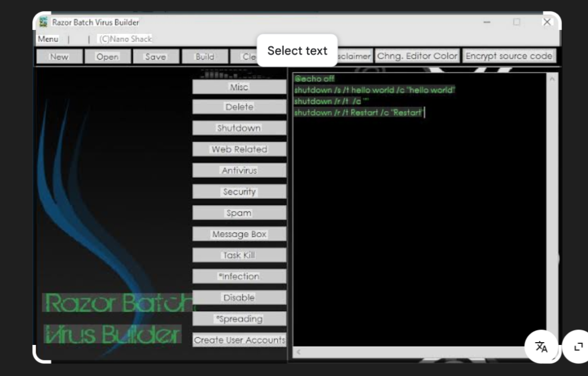Create a New batch file

click(x=59, y=56)
